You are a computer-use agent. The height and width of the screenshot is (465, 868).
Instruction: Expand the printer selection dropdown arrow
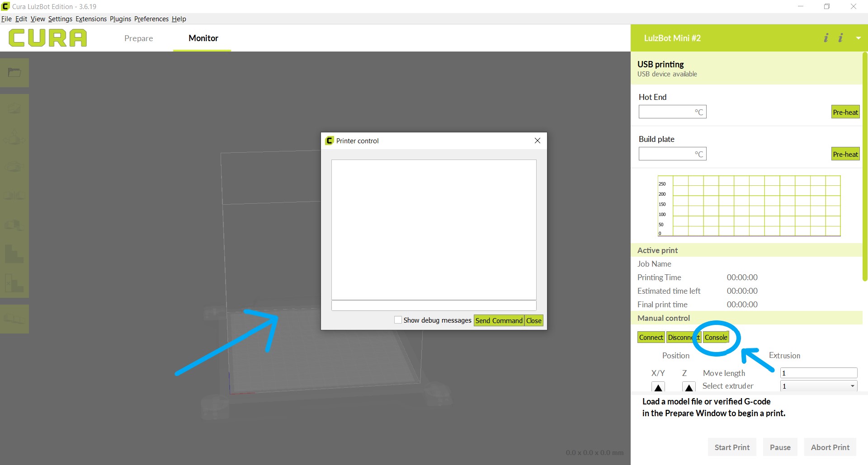[858, 38]
